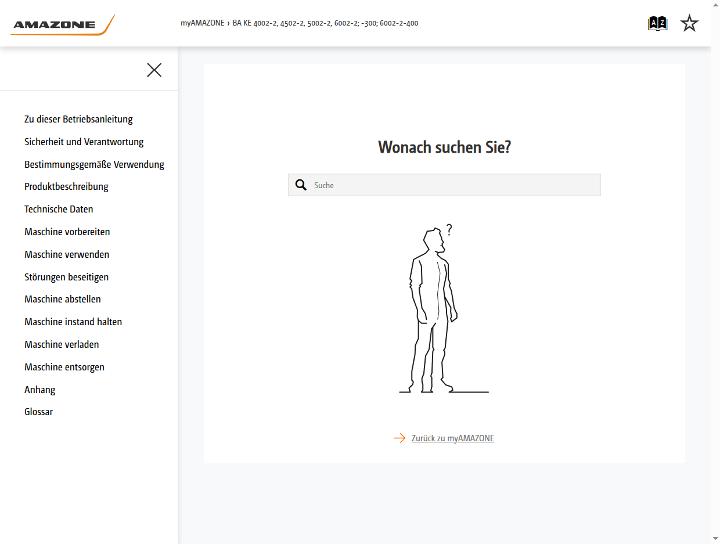The width and height of the screenshot is (720, 544).
Task: Click the star favorites icon
Action: (689, 23)
